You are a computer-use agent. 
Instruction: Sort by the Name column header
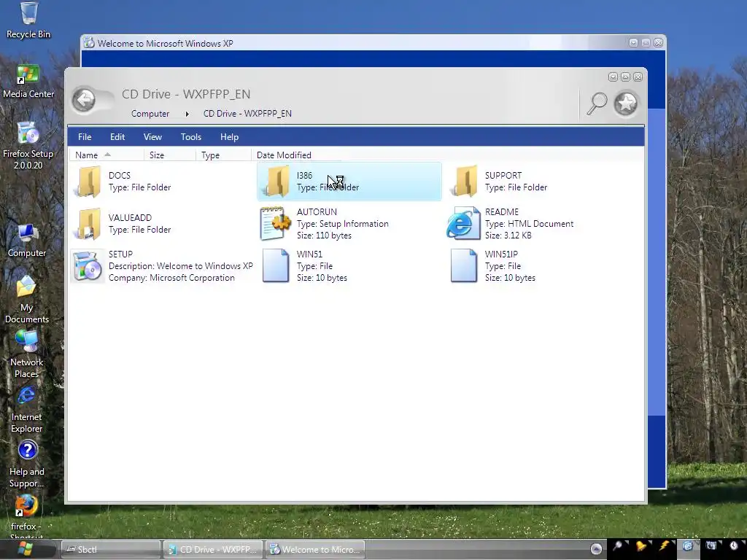tap(107, 155)
